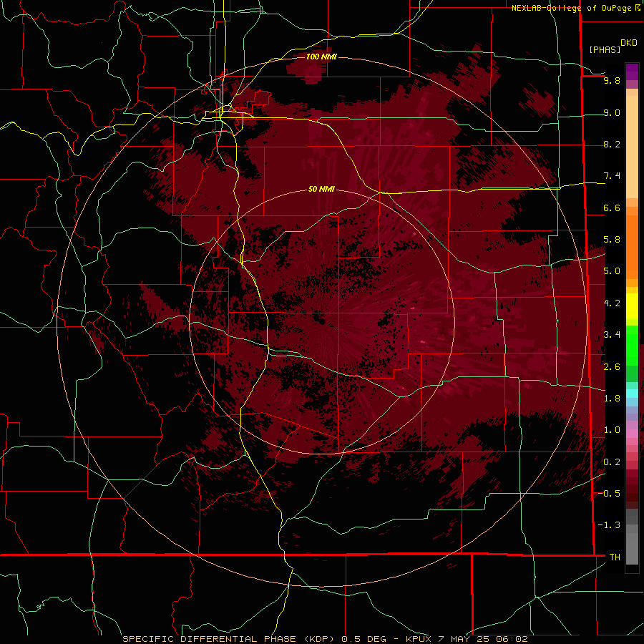Select the 0.2 scale value
The width and height of the screenshot is (644, 644).
click(x=612, y=462)
